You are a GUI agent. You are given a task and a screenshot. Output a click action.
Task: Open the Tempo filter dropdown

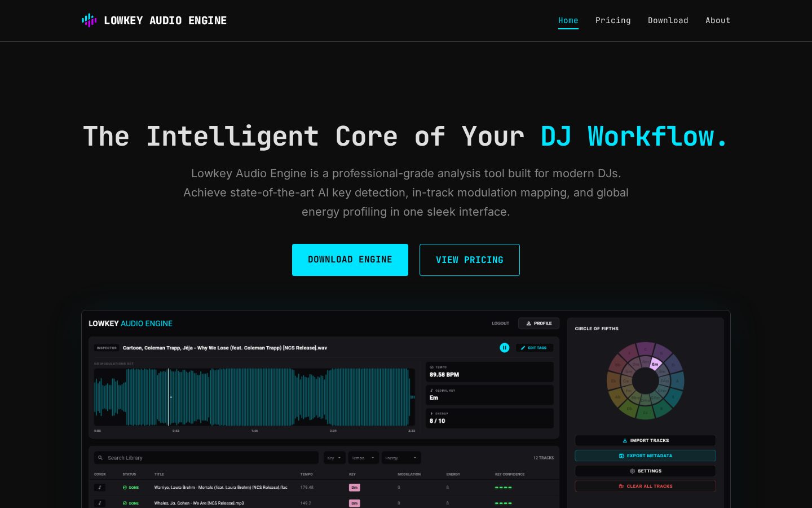coord(363,458)
